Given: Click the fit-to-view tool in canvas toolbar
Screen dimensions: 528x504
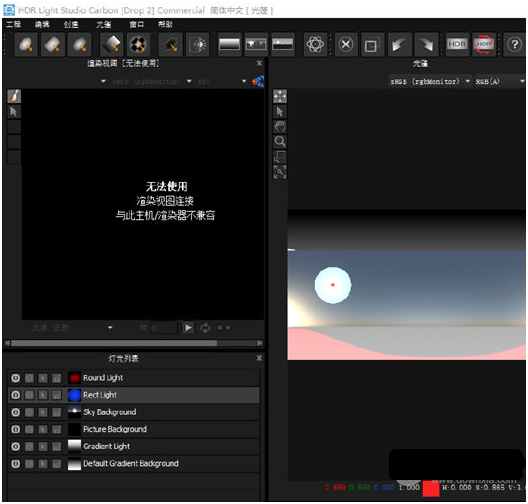Looking at the screenshot, I should pyautogui.click(x=280, y=172).
